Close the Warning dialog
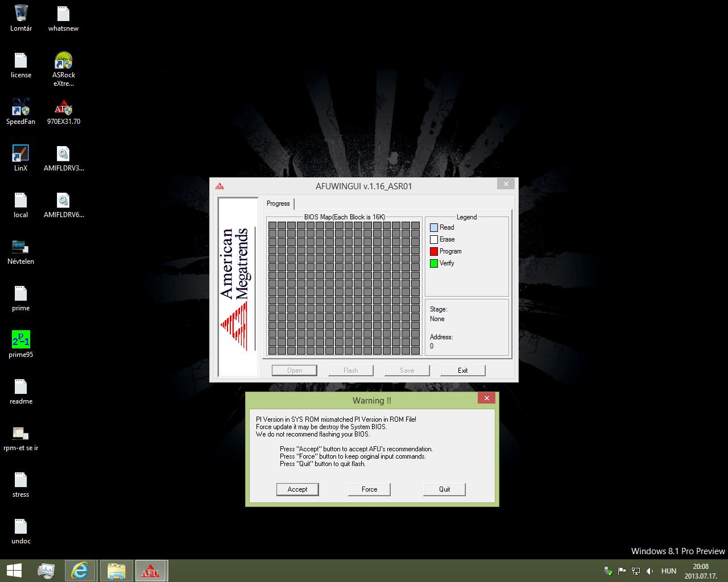This screenshot has height=582, width=728. [x=486, y=398]
